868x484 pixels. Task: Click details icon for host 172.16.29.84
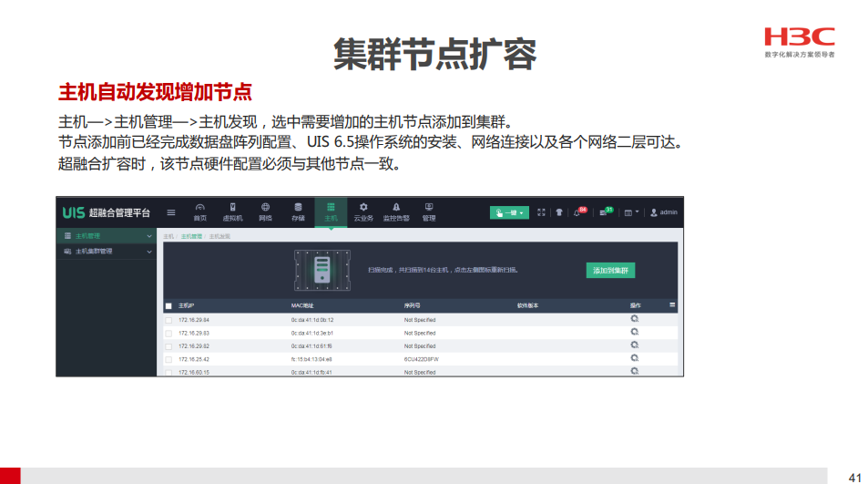(635, 319)
